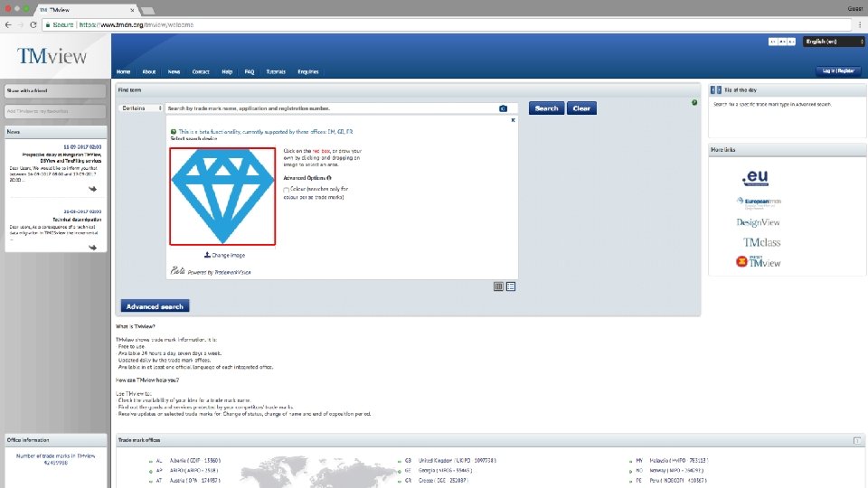The width and height of the screenshot is (868, 488).
Task: Click the browser address bar
Action: point(446,25)
